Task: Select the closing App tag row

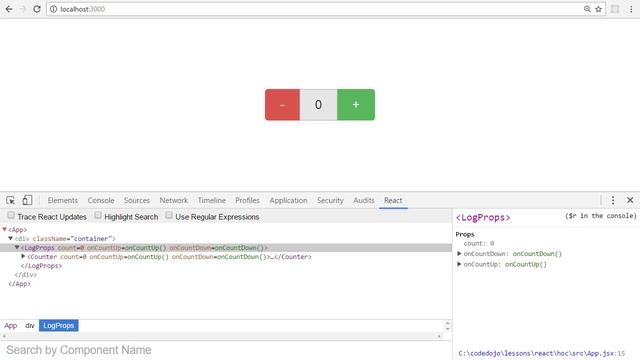Action: point(226,284)
